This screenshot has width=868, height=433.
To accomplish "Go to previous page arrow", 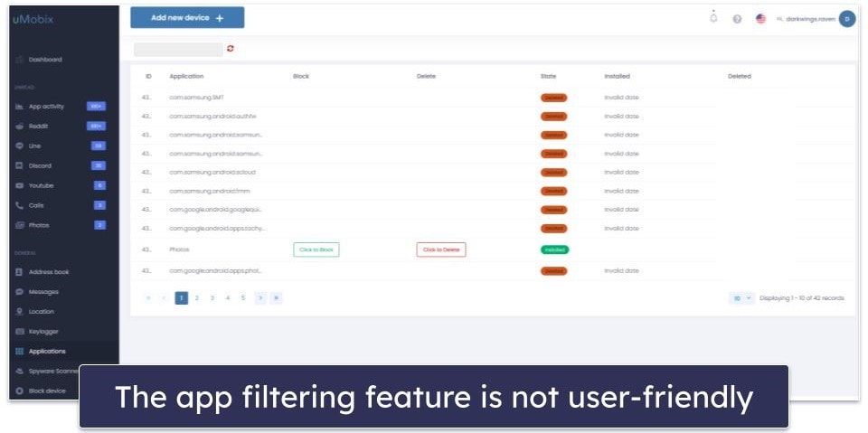I will click(164, 298).
